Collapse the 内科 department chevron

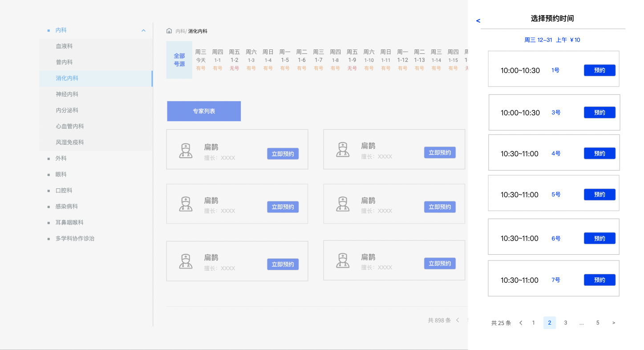tap(143, 30)
